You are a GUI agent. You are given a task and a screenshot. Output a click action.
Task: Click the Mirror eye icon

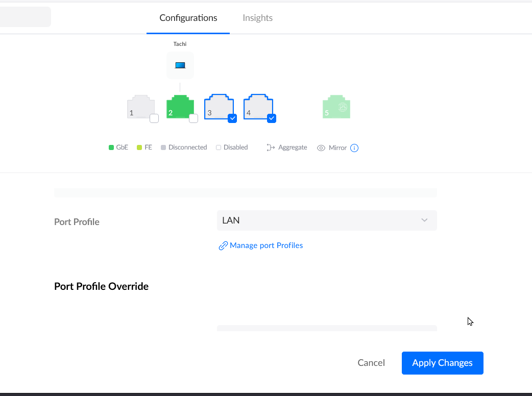(321, 148)
